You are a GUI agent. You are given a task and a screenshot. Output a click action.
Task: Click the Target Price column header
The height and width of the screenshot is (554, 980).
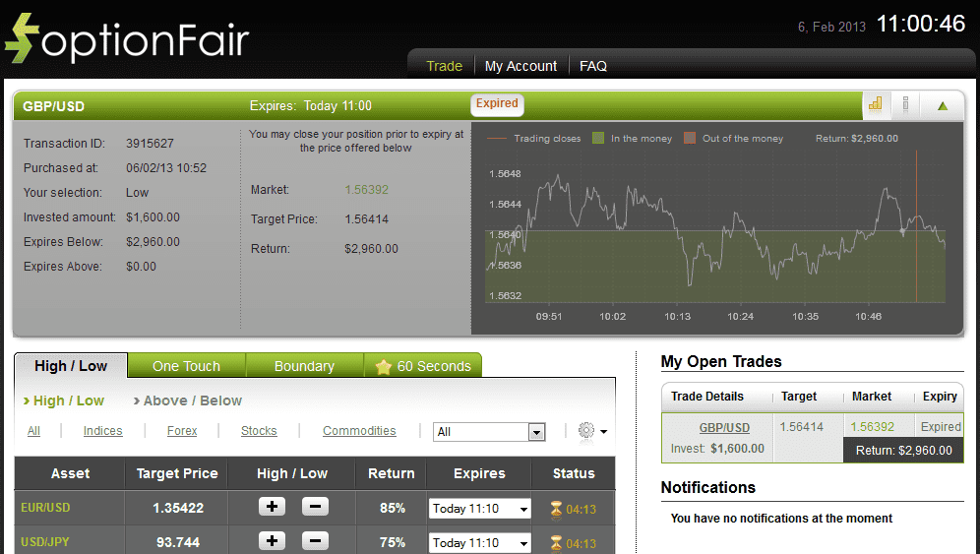[177, 473]
